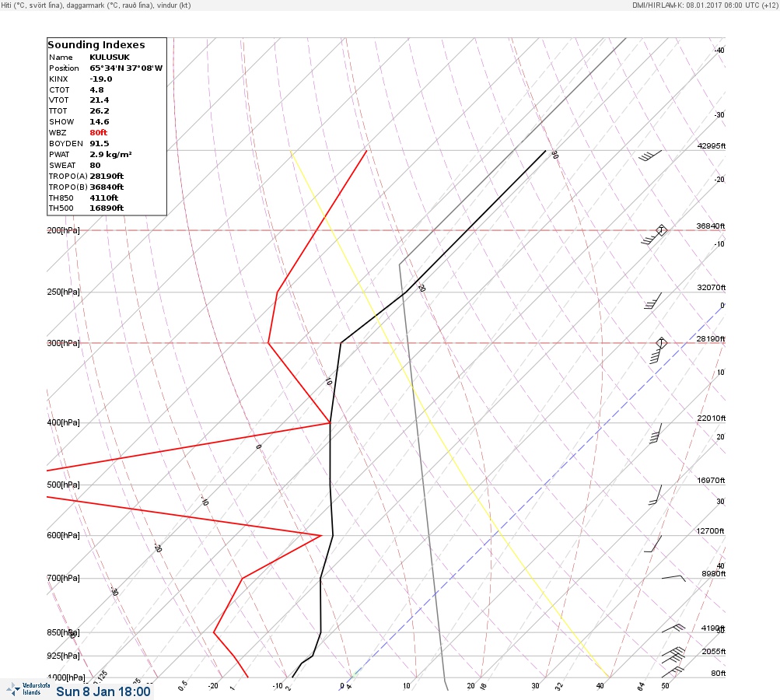Click the Sun 8 Jan 18:00 timestamp
Viewport: 780px width, 700px height.
(x=103, y=691)
